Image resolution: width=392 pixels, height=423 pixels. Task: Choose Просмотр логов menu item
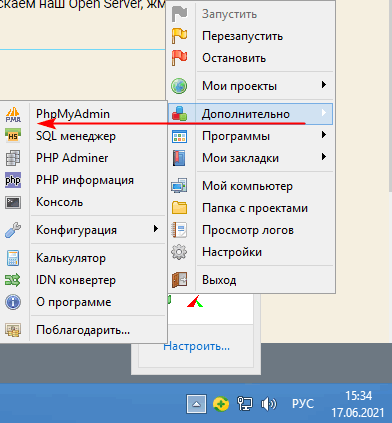(250, 230)
